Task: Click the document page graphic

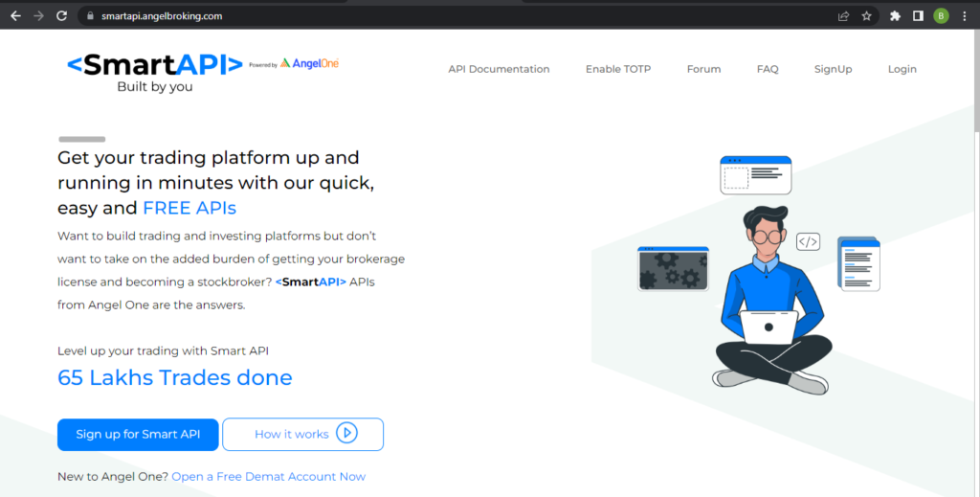Action: tap(859, 263)
